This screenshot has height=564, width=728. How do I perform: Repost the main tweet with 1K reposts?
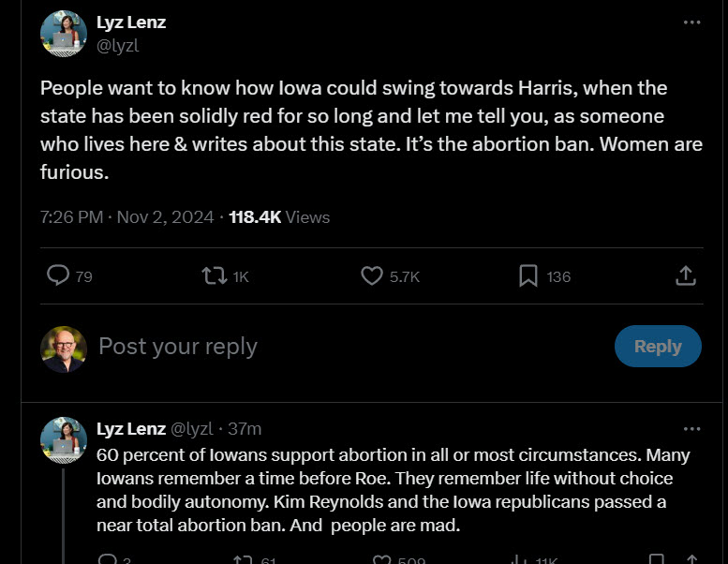point(215,275)
